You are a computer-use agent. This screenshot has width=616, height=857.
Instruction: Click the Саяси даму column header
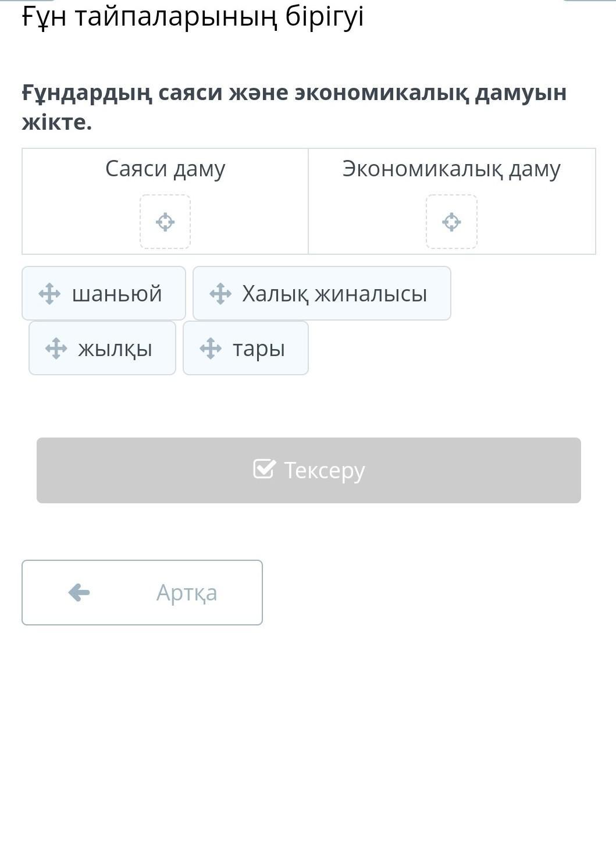165,169
